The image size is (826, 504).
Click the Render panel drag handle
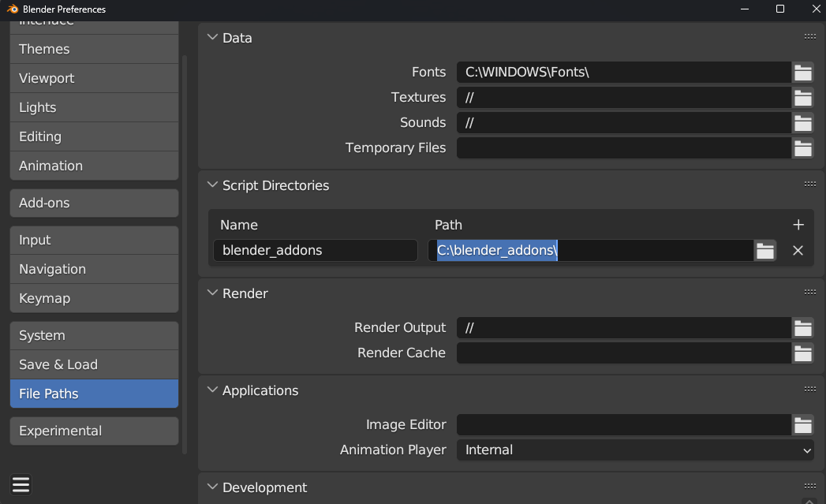(x=810, y=293)
